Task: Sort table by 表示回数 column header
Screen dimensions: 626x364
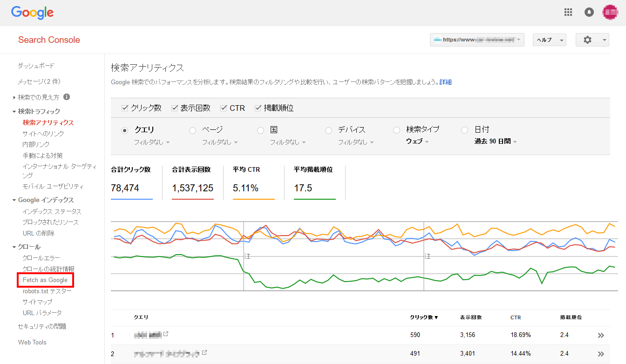Action: (470, 317)
